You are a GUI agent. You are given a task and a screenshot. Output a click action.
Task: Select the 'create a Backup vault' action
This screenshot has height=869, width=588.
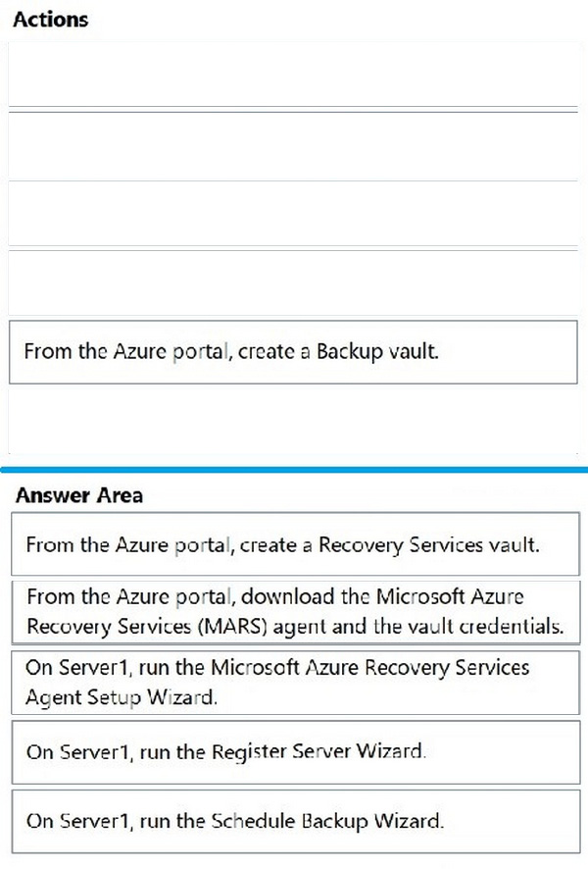(293, 352)
